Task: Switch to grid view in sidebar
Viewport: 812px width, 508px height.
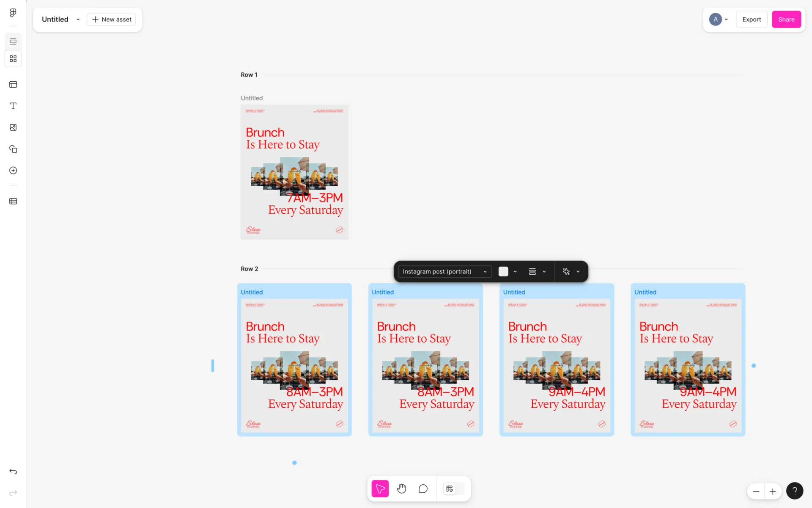Action: coord(13,58)
